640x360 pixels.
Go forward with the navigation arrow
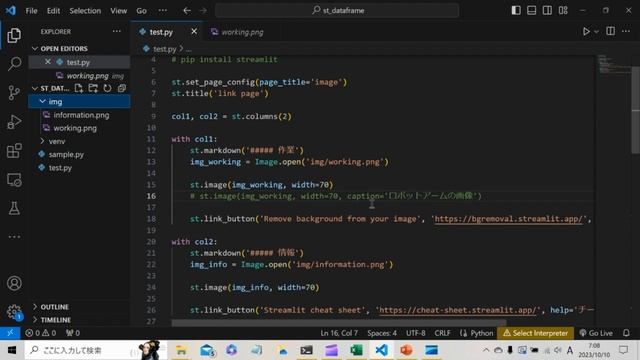203,11
